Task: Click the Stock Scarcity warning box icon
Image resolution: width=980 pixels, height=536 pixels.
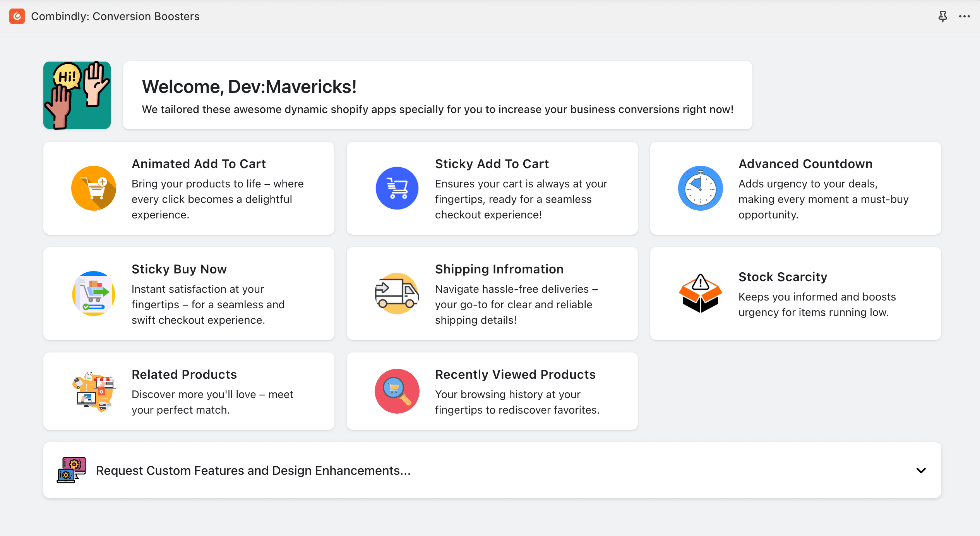Action: [x=700, y=294]
